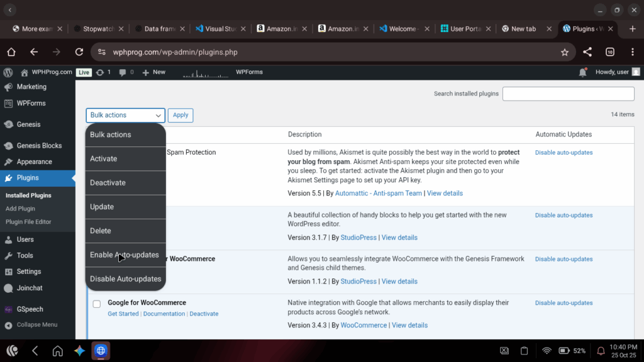Image resolution: width=644 pixels, height=362 pixels.
Task: Tick the Google for WooCommerce checkbox
Action: 97,304
